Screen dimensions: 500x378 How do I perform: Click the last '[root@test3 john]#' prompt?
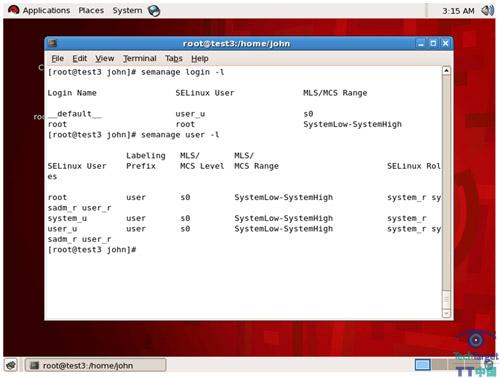pos(92,250)
